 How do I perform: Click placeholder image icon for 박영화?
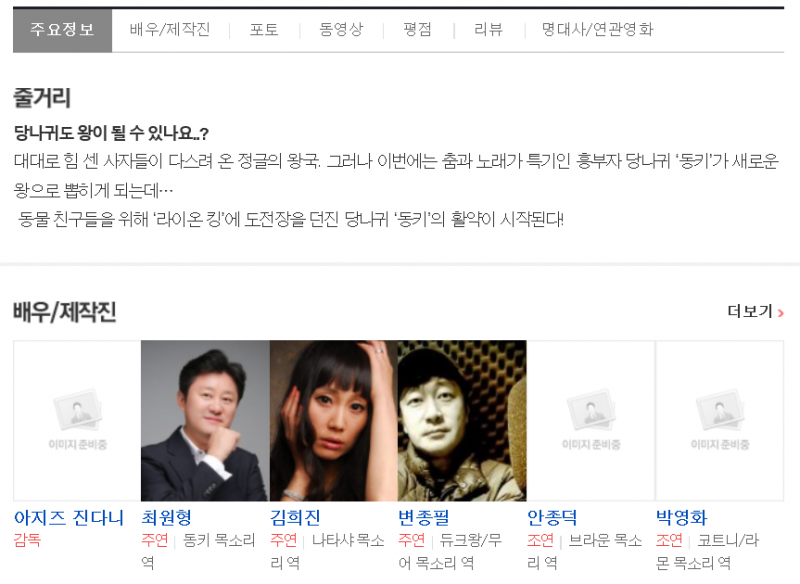(720, 420)
